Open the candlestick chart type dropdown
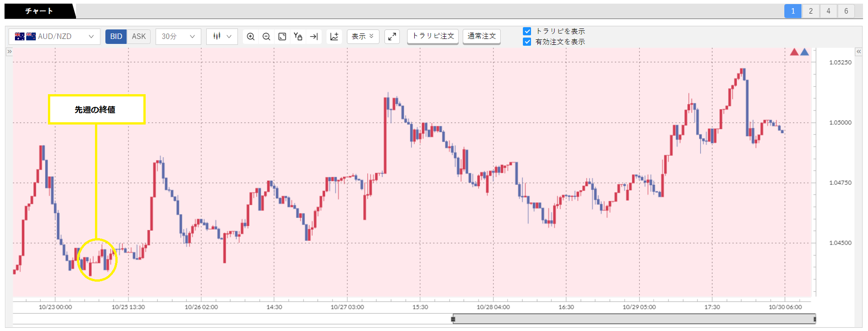 click(x=222, y=37)
